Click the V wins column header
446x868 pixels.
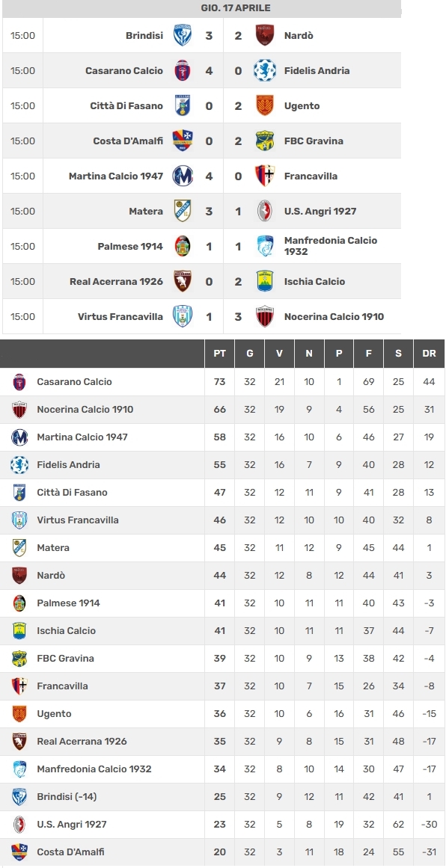(279, 353)
